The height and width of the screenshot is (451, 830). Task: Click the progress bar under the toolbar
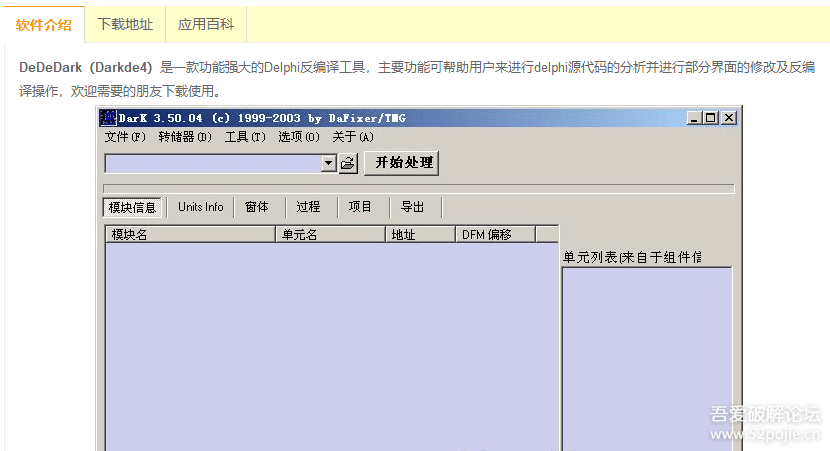click(x=419, y=189)
